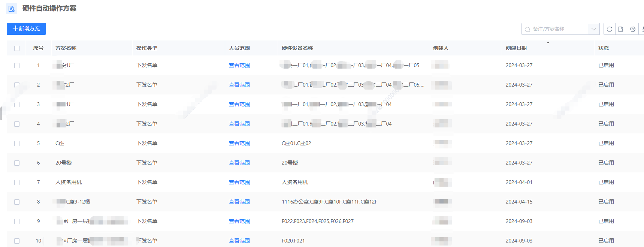Viewport: 644px width, 247px height.
Task: Toggle the select-all checkbox in table header
Action: [17, 48]
